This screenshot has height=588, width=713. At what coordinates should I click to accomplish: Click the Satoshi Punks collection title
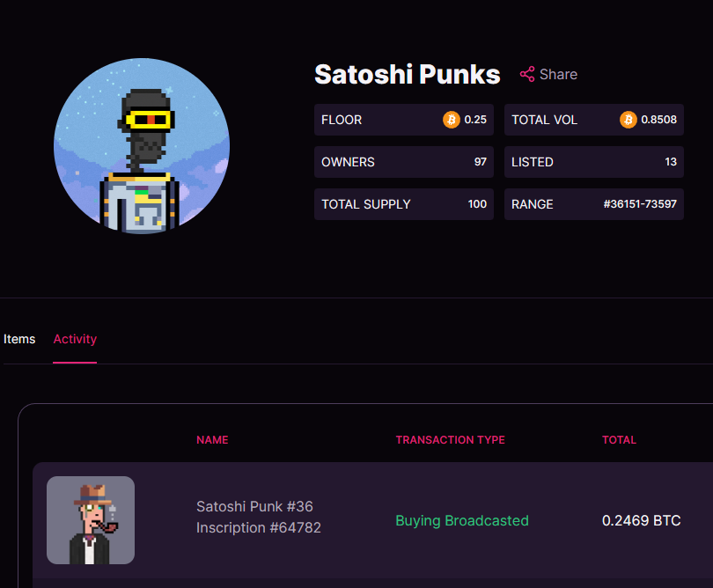click(x=407, y=74)
